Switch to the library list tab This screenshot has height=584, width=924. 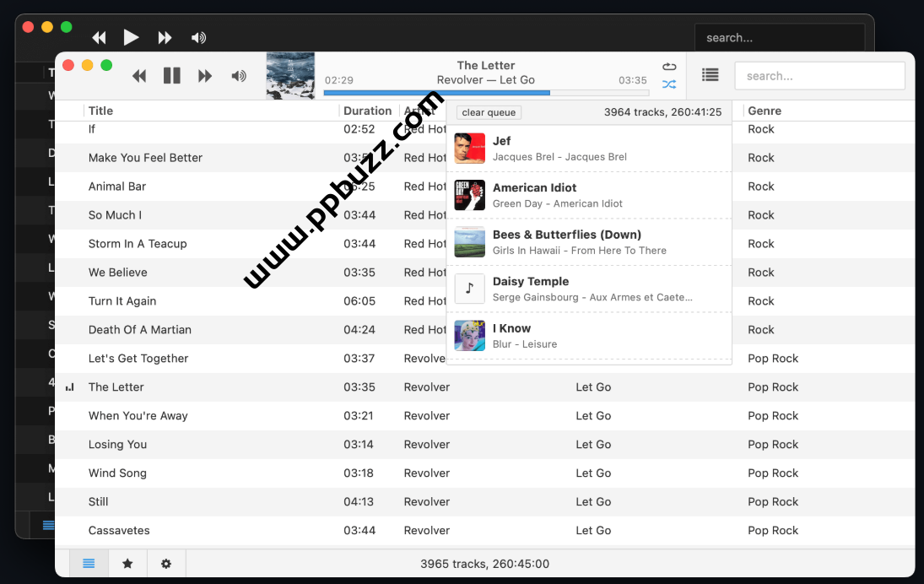pyautogui.click(x=89, y=564)
